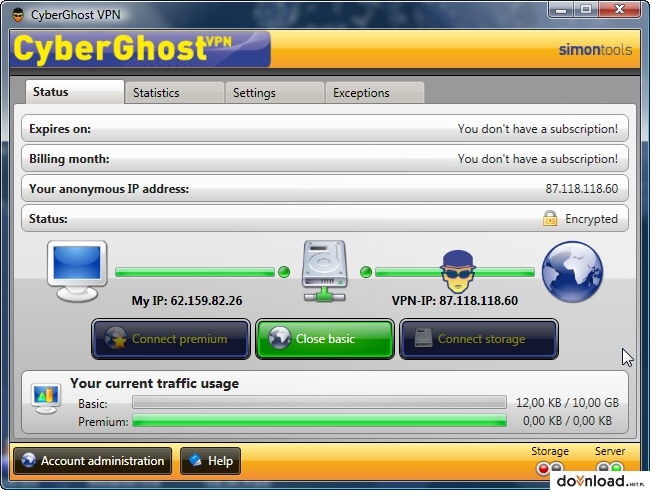Switch to the Status tab
Image resolution: width=650 pixels, height=490 pixels.
(75, 92)
